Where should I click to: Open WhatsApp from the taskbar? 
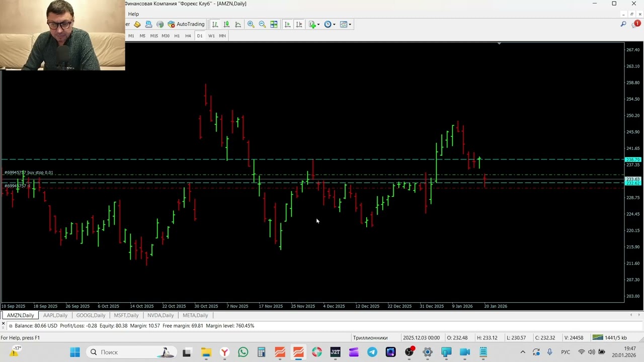(243, 352)
